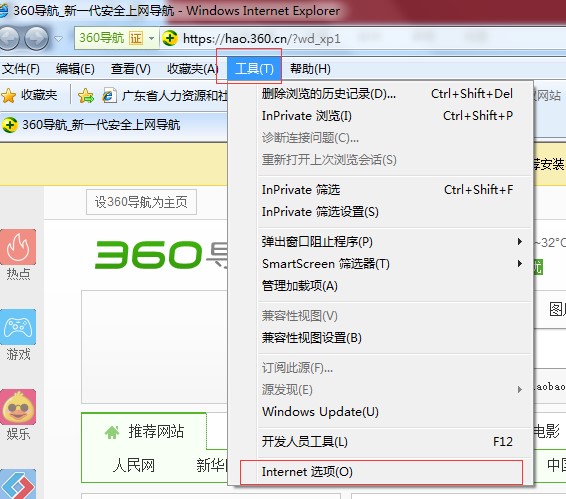Screen dimensions: 566x499
Task: Open the 人民网 link
Action: (134, 465)
